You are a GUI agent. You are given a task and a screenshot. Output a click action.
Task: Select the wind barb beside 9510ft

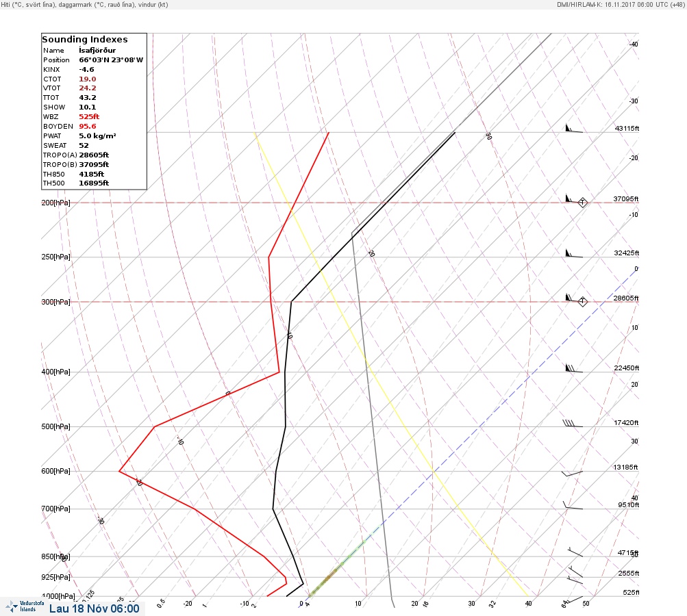[573, 506]
